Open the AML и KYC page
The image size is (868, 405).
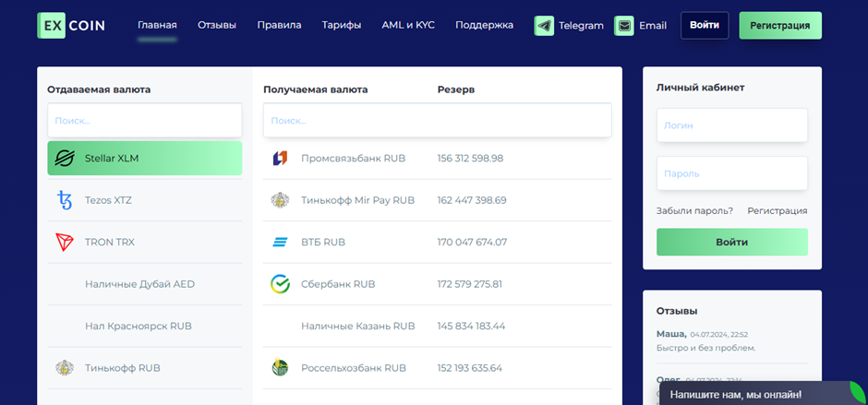[x=408, y=25]
